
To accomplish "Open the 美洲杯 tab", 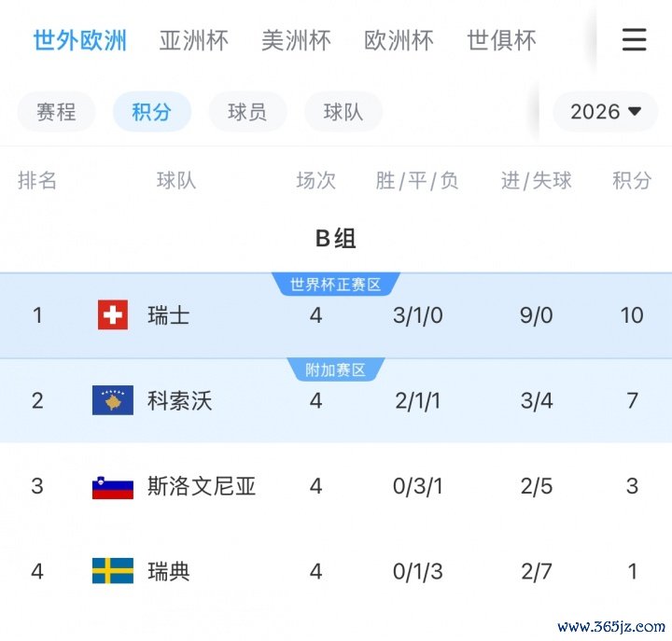I will pyautogui.click(x=296, y=40).
